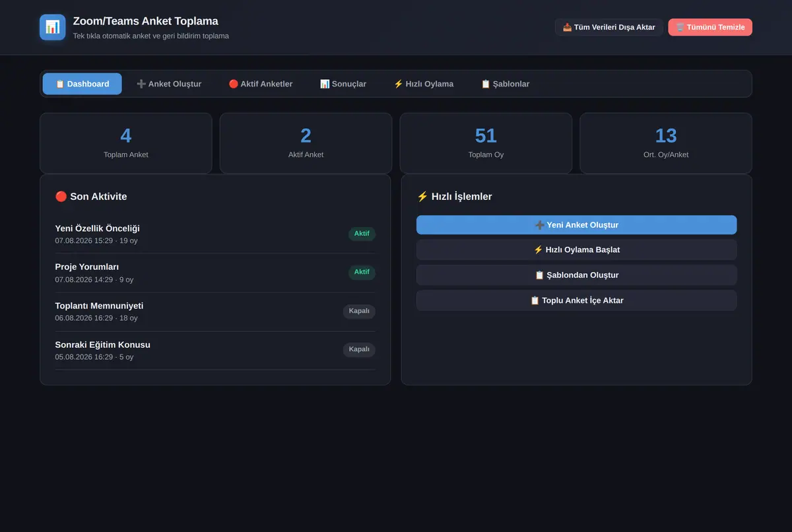Viewport: 792px width, 532px height.
Task: Click Toplu Anket İçe Aktar button
Action: click(x=576, y=300)
